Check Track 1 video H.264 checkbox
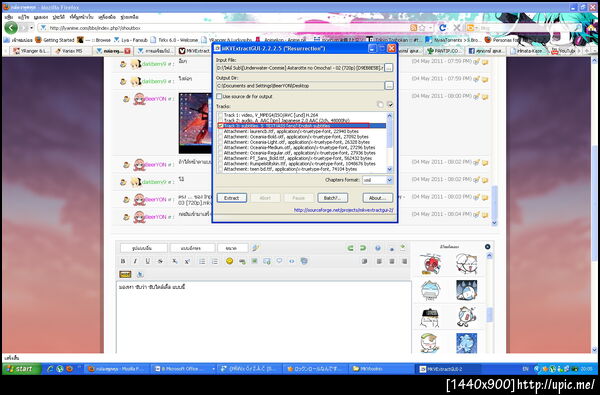 click(x=220, y=115)
